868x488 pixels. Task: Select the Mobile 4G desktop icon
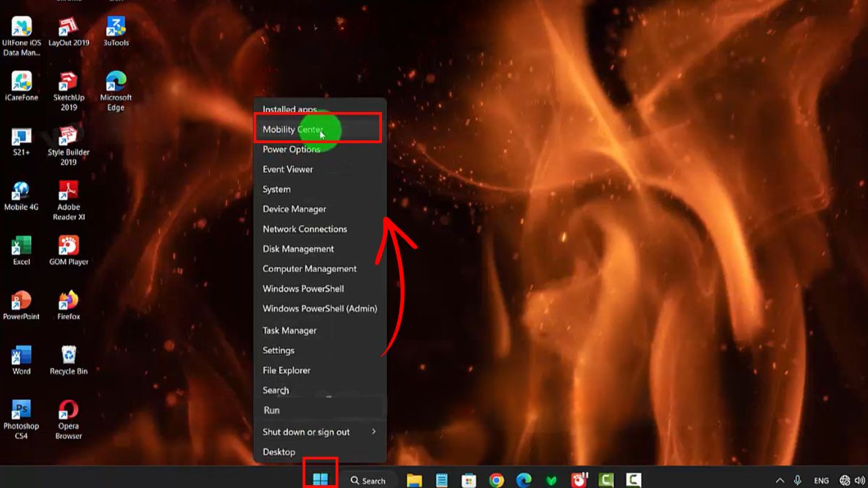point(22,197)
